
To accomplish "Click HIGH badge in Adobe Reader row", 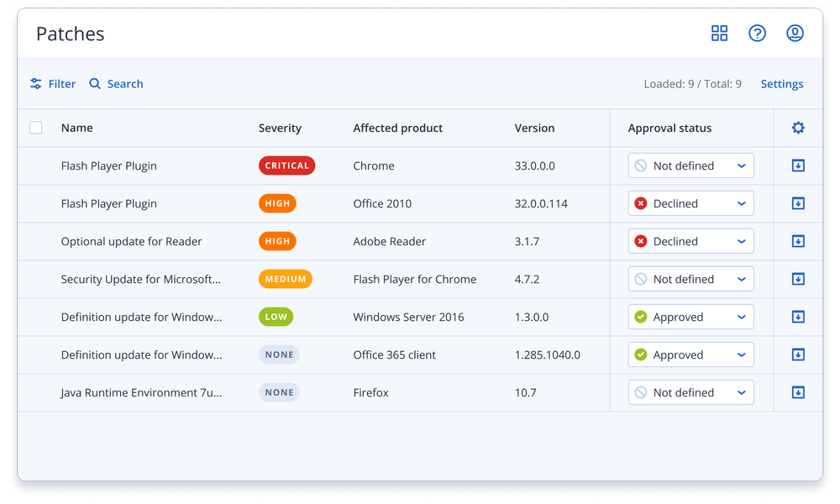I will (277, 241).
